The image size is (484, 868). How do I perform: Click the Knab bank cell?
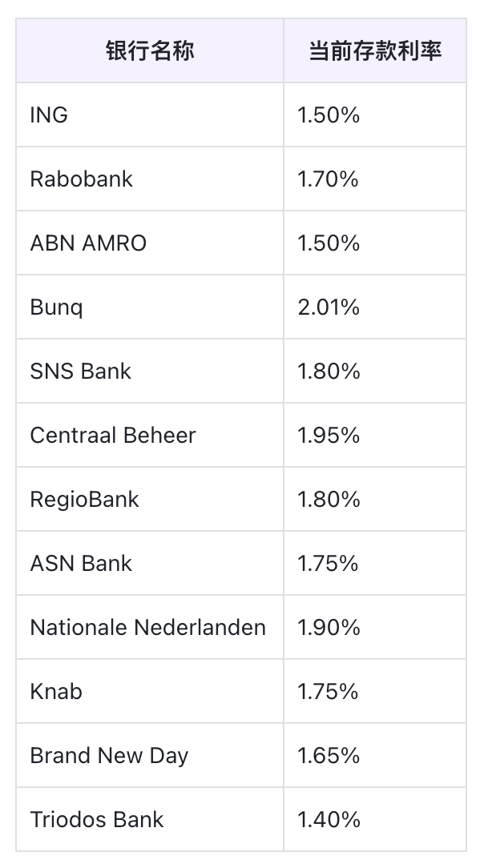[x=56, y=692]
